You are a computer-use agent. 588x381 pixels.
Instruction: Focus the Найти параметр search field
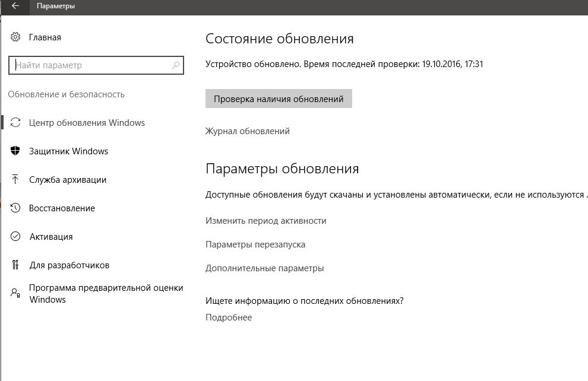click(x=96, y=65)
